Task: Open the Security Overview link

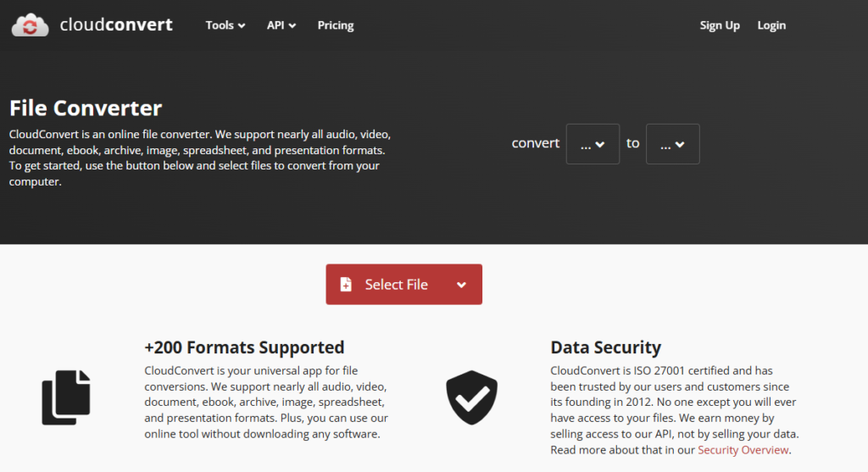Action: click(x=743, y=450)
